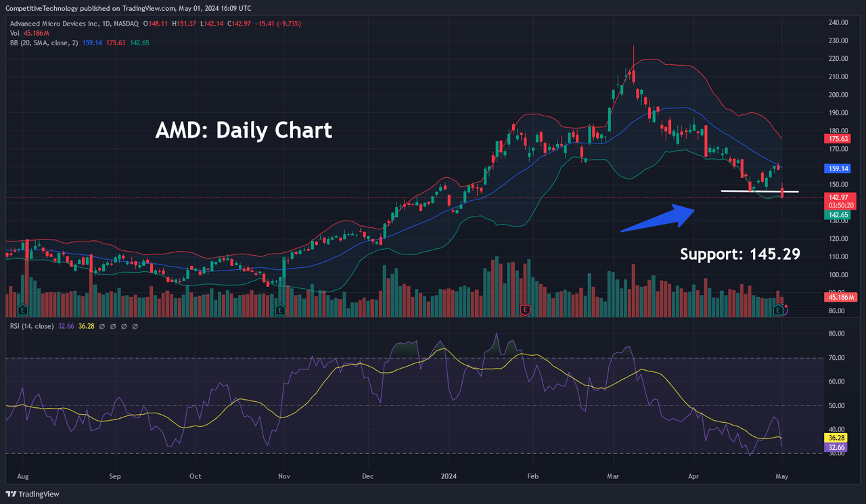
Task: Click the 70.00 RSI axis label
Action: [x=838, y=358]
